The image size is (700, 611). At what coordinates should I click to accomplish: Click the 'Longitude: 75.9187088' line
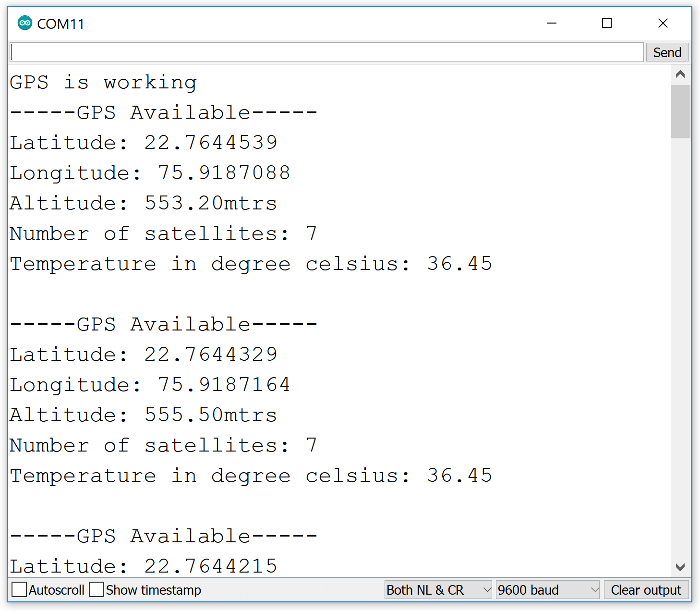(x=150, y=173)
